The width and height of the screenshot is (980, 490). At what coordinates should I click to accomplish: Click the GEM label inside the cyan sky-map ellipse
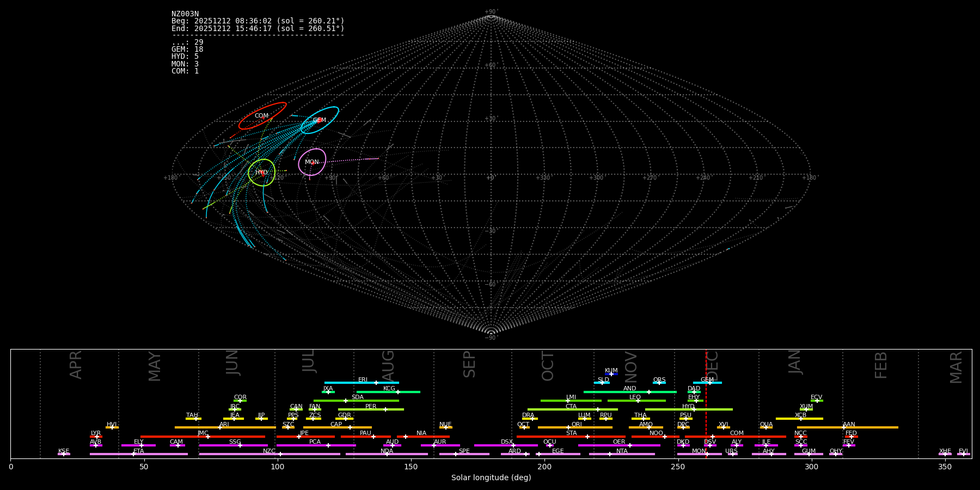click(320, 120)
